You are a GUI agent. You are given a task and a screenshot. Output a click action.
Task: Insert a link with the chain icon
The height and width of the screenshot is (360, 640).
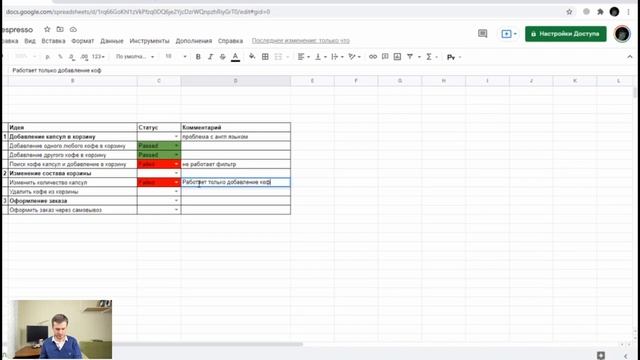(373, 57)
